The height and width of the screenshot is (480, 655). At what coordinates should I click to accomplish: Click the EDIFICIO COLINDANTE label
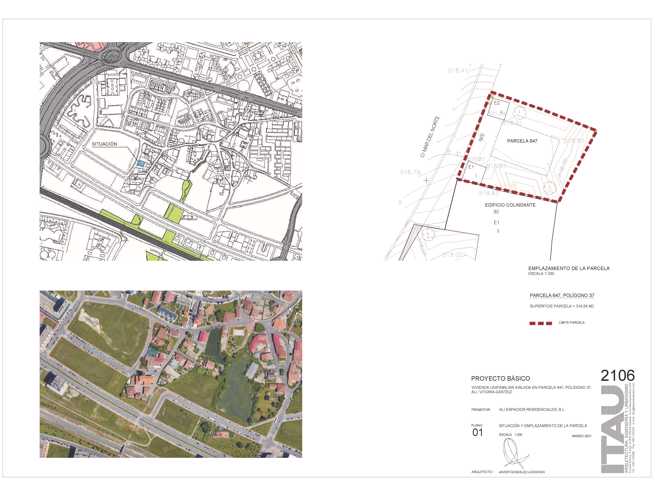(510, 204)
